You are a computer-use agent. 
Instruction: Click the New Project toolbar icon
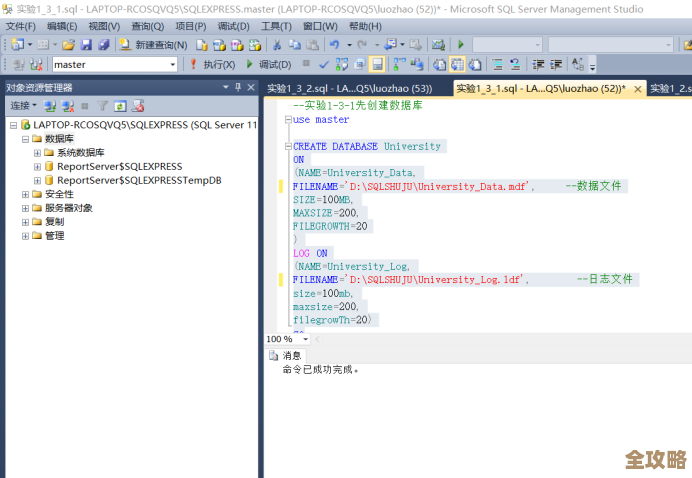tap(18, 44)
